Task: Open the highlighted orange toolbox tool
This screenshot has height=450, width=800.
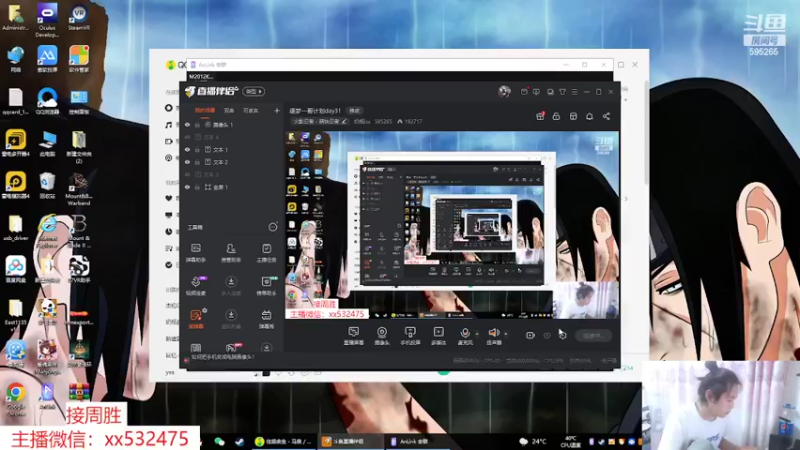Action: [196, 319]
